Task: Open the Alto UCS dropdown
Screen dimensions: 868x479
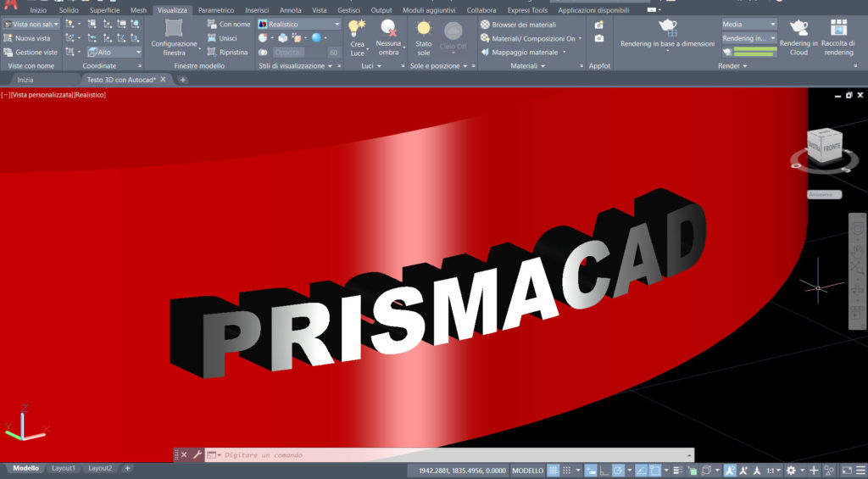Action: click(x=114, y=52)
